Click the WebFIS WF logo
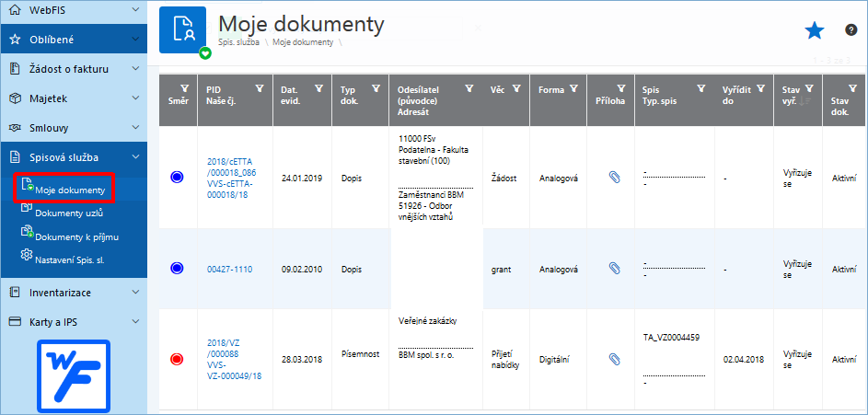The width and height of the screenshot is (868, 415). coord(74,375)
